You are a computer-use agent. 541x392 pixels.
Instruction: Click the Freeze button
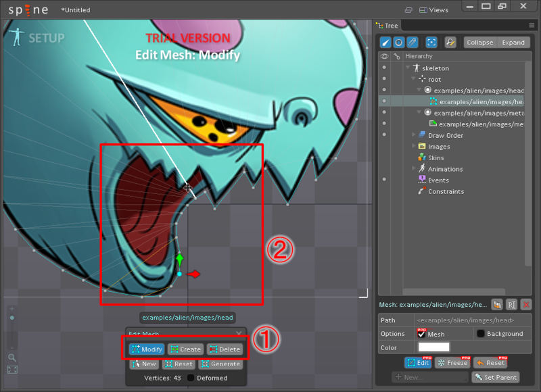[452, 363]
